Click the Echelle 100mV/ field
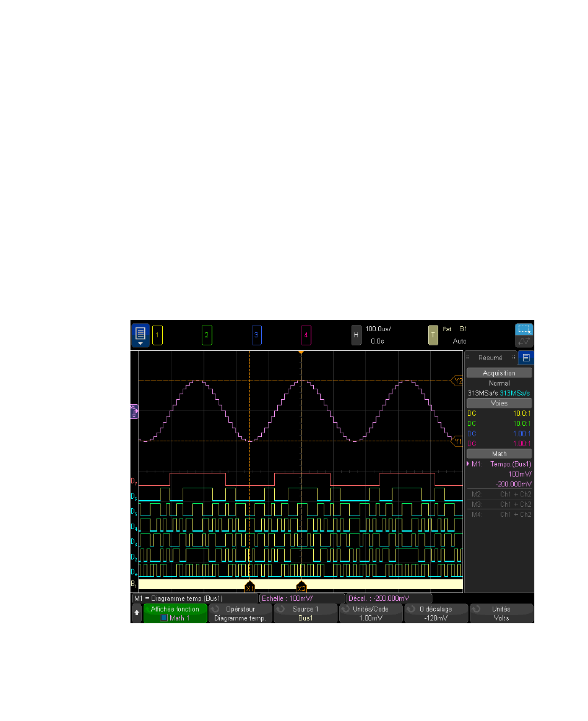 [x=302, y=598]
